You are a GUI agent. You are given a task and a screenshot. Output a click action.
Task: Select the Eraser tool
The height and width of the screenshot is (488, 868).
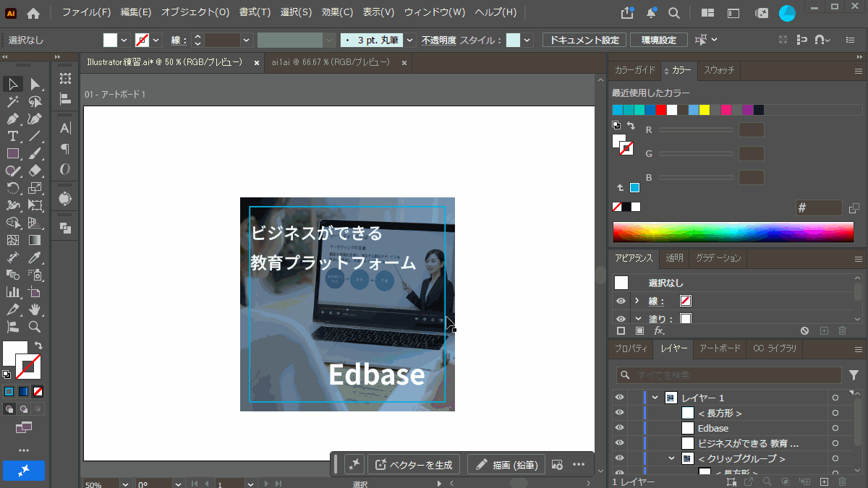(35, 171)
